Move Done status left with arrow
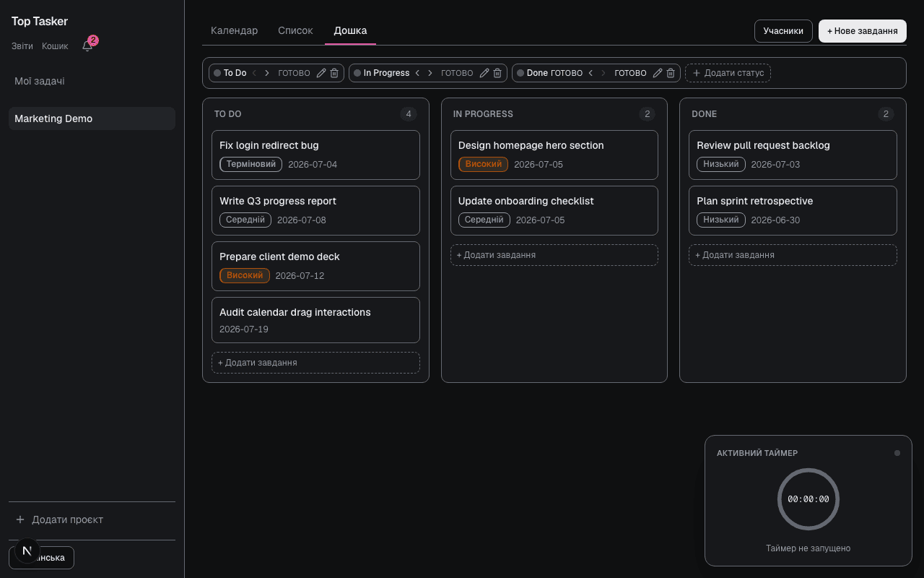This screenshot has height=578, width=924. point(590,73)
